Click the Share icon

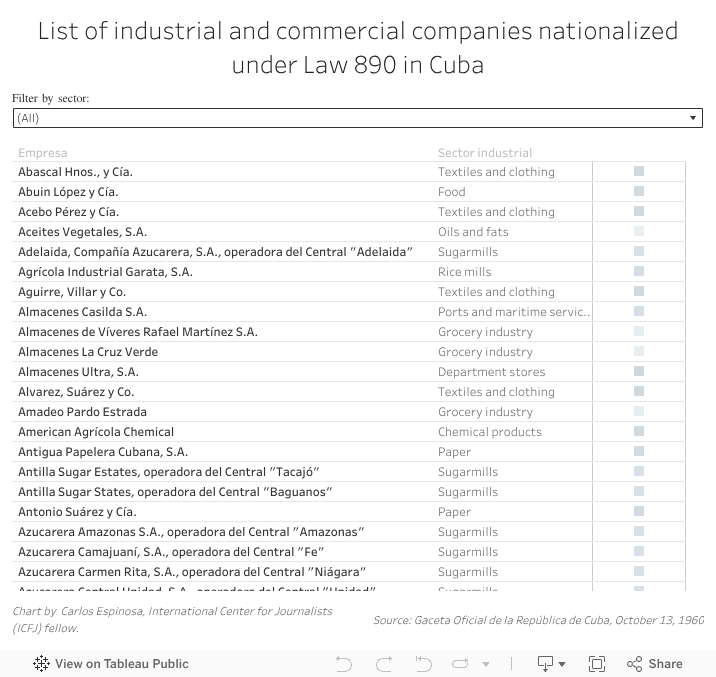click(655, 664)
